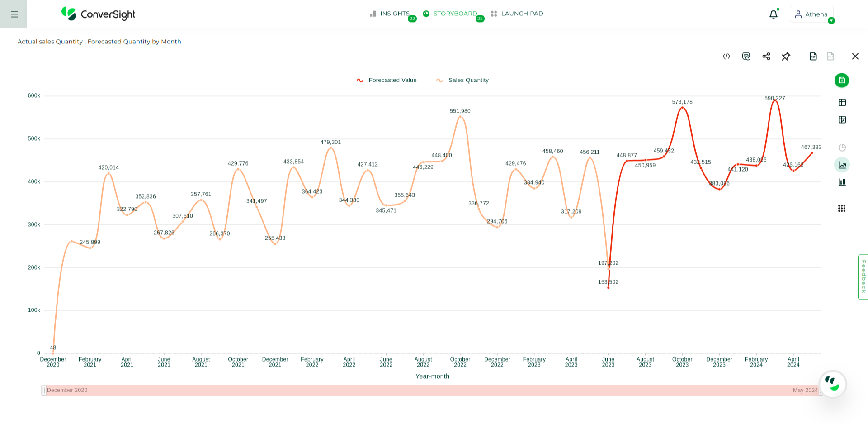Click the December 2020 range slider handle

(44, 390)
